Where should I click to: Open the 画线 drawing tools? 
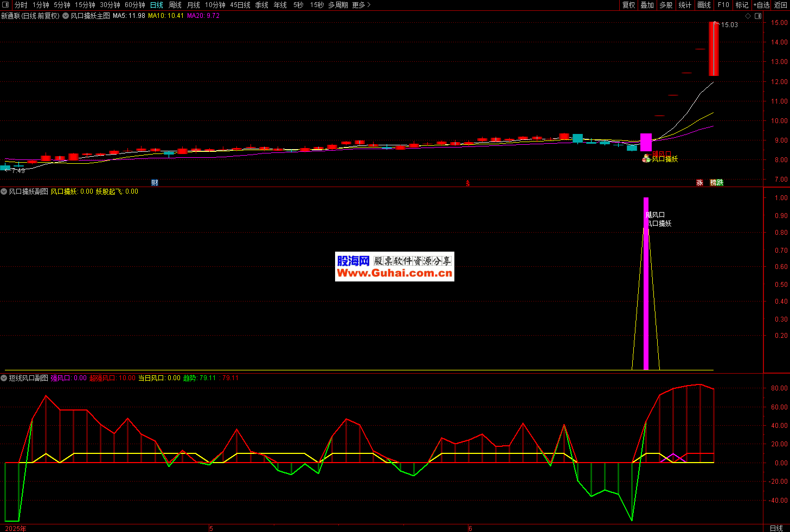pos(704,5)
